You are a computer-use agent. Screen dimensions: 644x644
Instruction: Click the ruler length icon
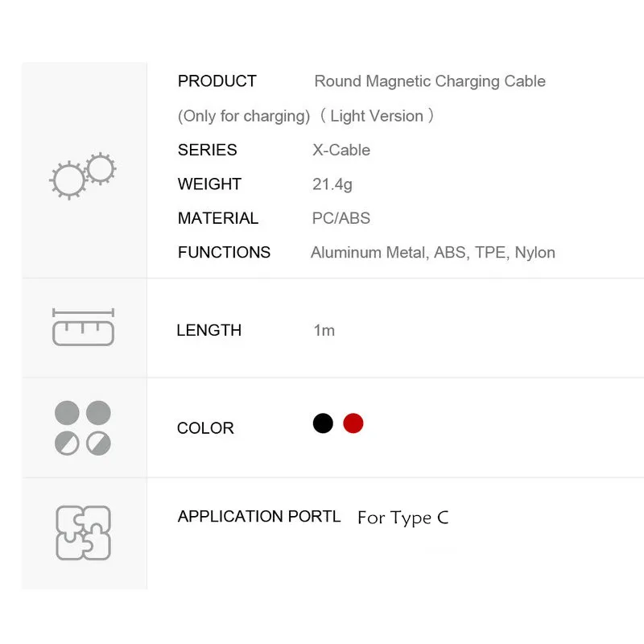(83, 327)
